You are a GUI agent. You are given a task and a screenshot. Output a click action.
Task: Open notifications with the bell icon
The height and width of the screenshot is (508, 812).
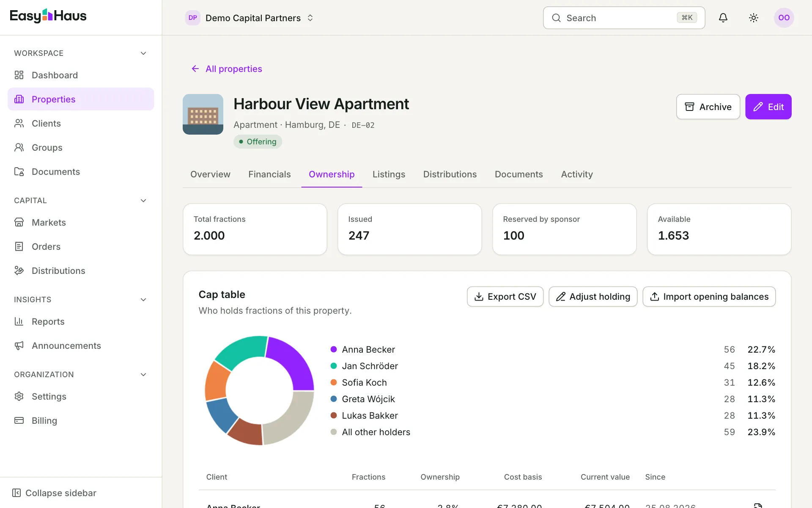(723, 18)
